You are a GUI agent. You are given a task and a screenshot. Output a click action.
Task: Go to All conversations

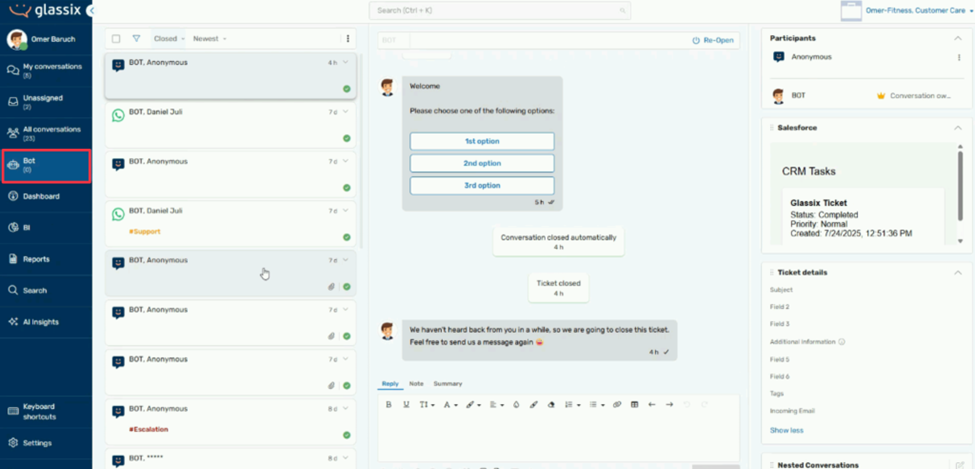click(45, 132)
